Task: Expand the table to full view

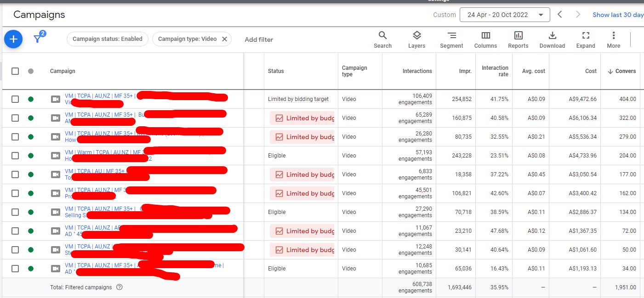Action: [586, 39]
